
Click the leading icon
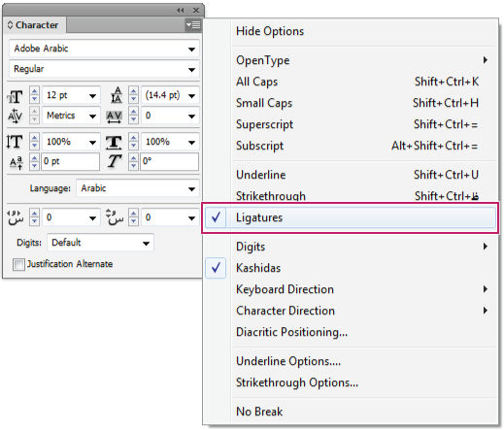click(x=117, y=95)
